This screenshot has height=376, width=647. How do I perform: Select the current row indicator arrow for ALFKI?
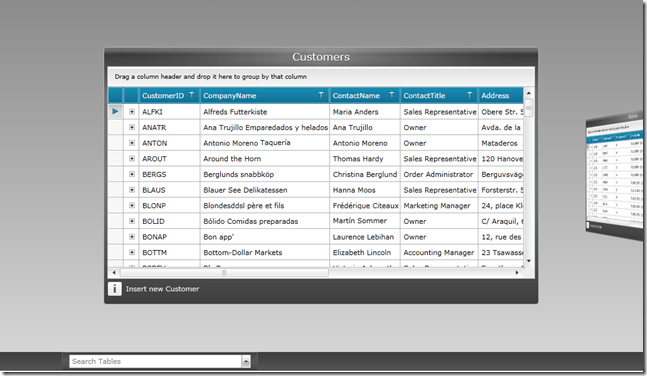[x=116, y=111]
